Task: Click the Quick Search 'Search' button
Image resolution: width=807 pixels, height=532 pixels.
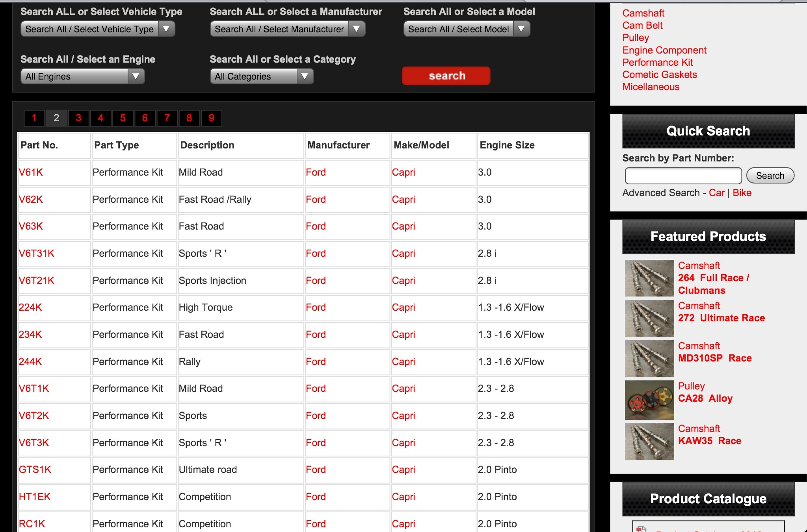Action: 770,176
